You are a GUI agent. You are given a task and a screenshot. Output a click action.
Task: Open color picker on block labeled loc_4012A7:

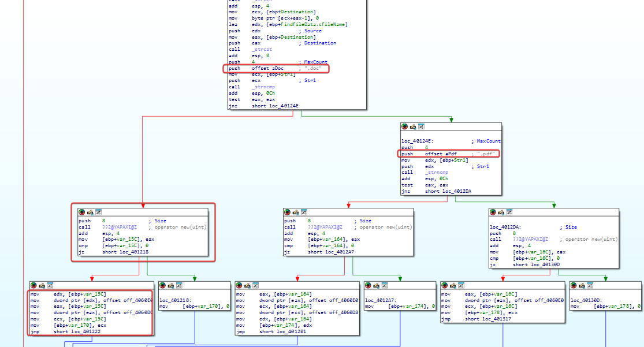[x=368, y=285]
